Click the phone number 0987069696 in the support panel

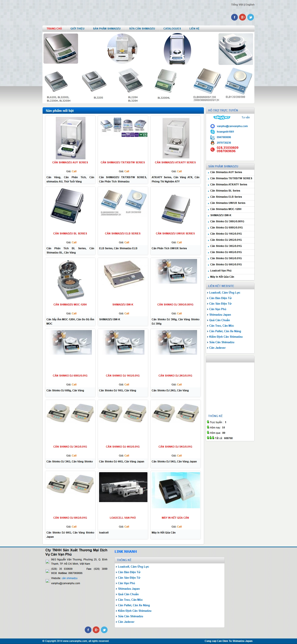click(x=226, y=151)
